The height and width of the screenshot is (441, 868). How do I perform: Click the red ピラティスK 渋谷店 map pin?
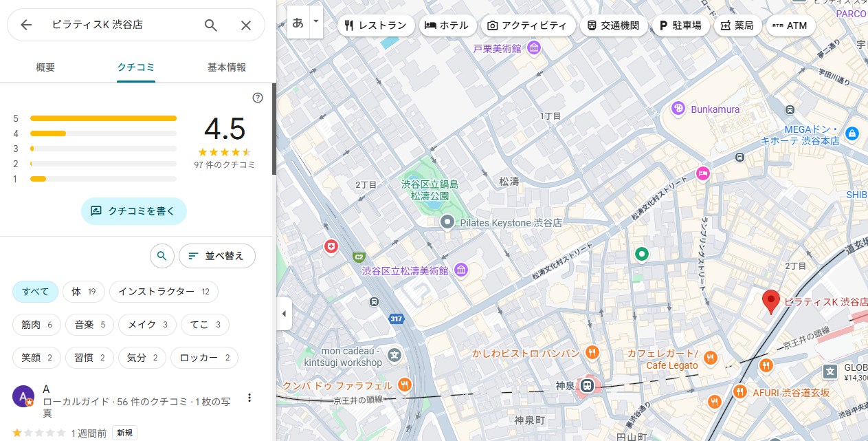771,301
